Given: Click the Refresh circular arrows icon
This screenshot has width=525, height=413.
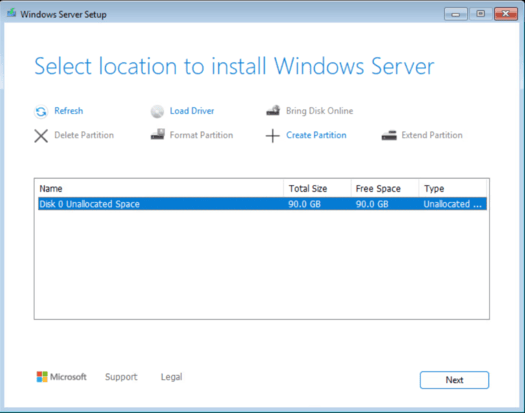Looking at the screenshot, I should 41,111.
